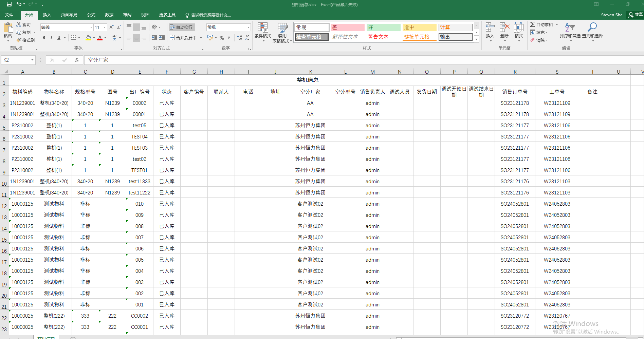Click the Copy icon
Image resolution: width=644 pixels, height=339 pixels.
(x=19, y=32)
